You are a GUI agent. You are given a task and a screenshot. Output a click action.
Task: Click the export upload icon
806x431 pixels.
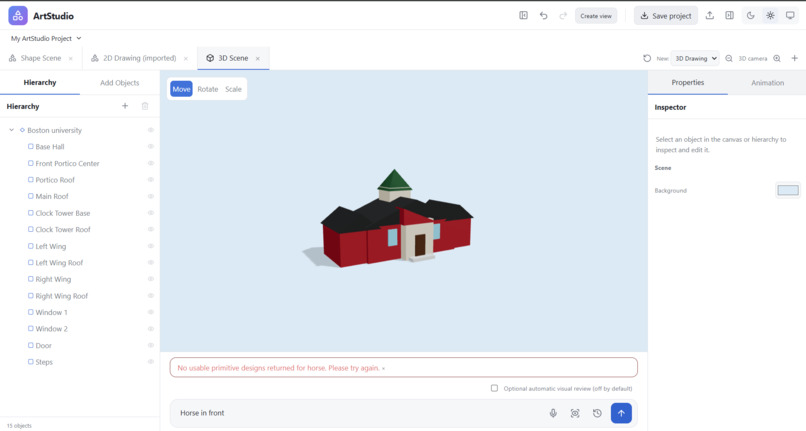(x=709, y=15)
